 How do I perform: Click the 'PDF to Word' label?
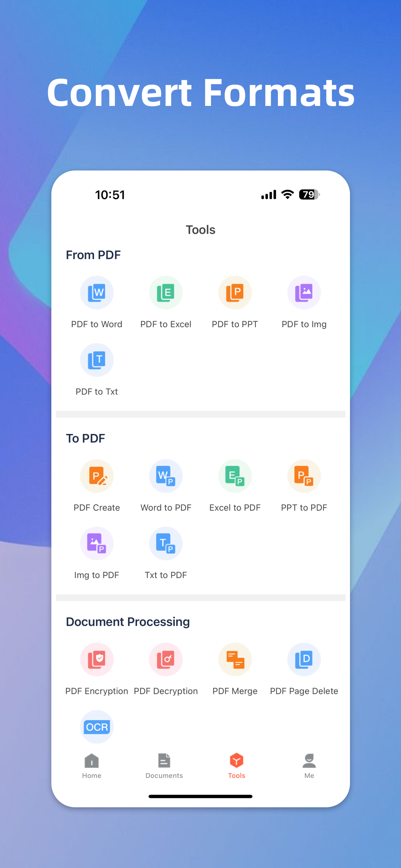pyautogui.click(x=97, y=324)
